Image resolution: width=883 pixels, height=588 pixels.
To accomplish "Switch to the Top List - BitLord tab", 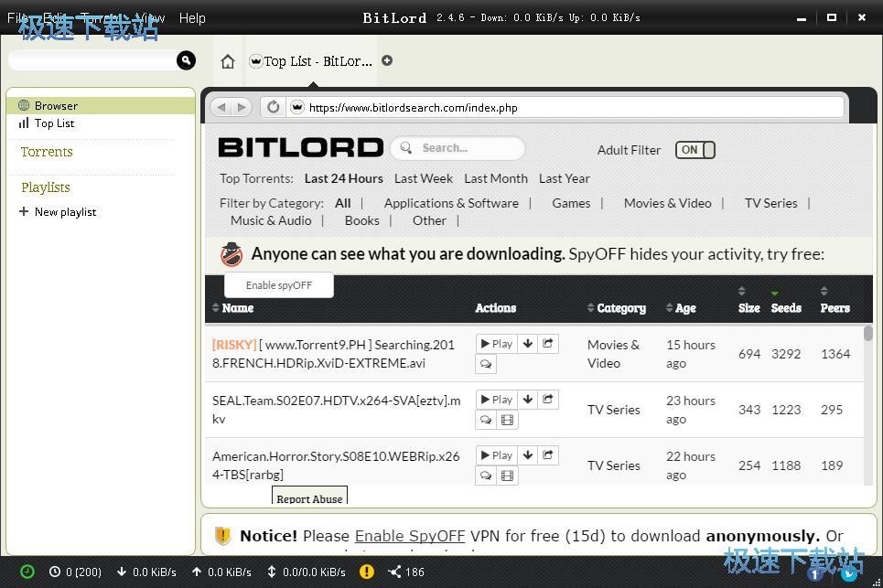I will [x=311, y=60].
